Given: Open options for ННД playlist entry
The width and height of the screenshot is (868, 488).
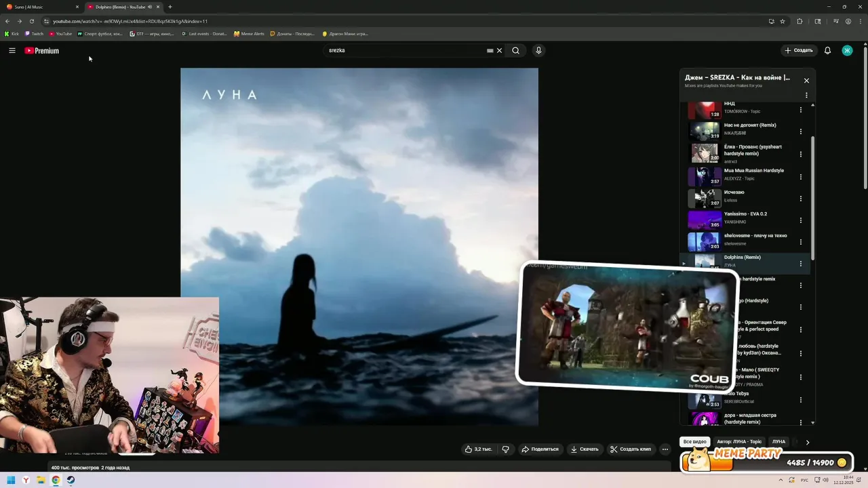Looking at the screenshot, I should click(800, 109).
